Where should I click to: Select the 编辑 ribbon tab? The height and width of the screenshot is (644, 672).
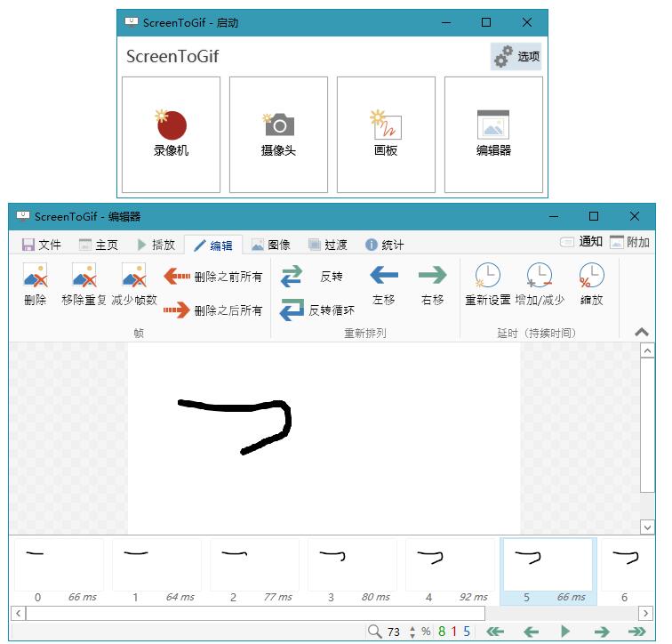213,245
